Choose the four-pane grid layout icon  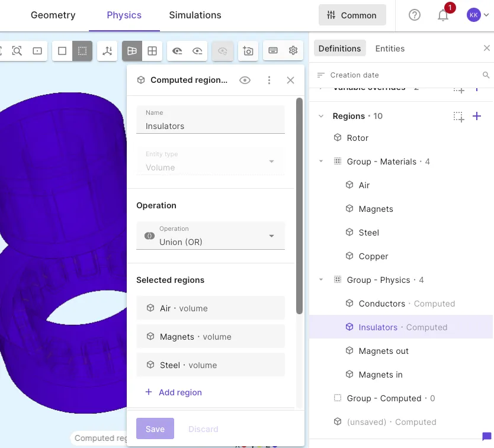coord(152,51)
